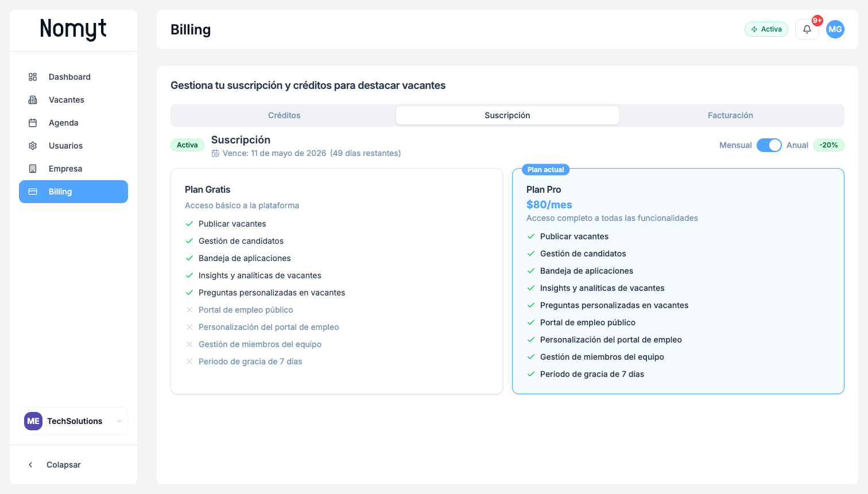Viewport: 868px width, 494px height.
Task: Select the Anual billing option label
Action: (797, 145)
